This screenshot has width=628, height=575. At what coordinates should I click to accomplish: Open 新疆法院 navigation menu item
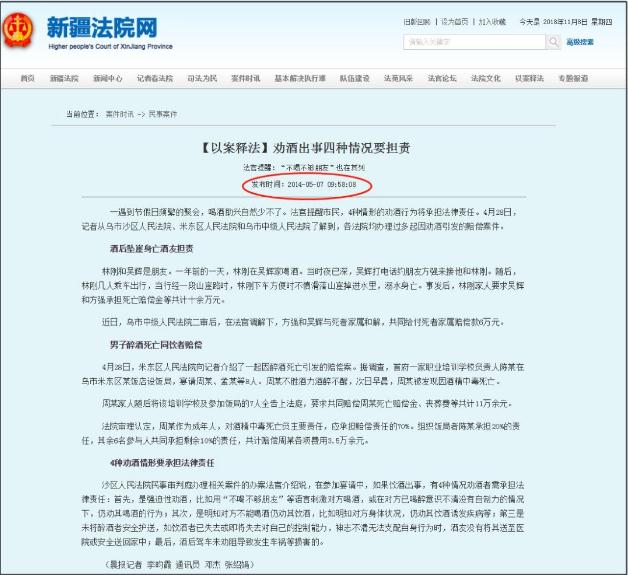64,78
